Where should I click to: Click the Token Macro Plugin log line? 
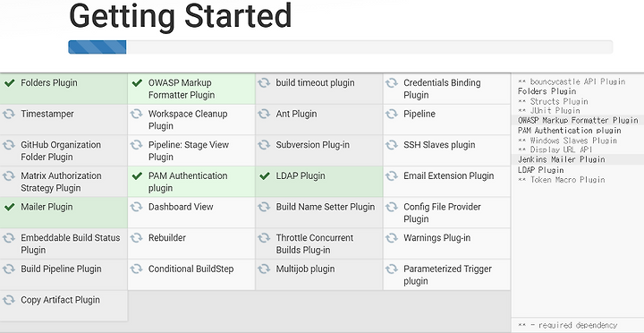pos(561,180)
